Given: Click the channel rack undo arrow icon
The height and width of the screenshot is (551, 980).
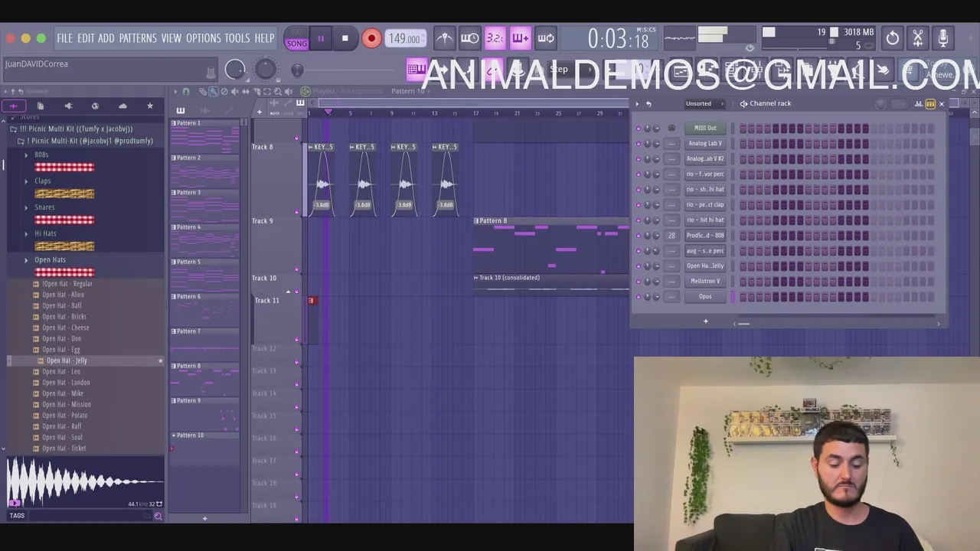Looking at the screenshot, I should pos(648,104).
